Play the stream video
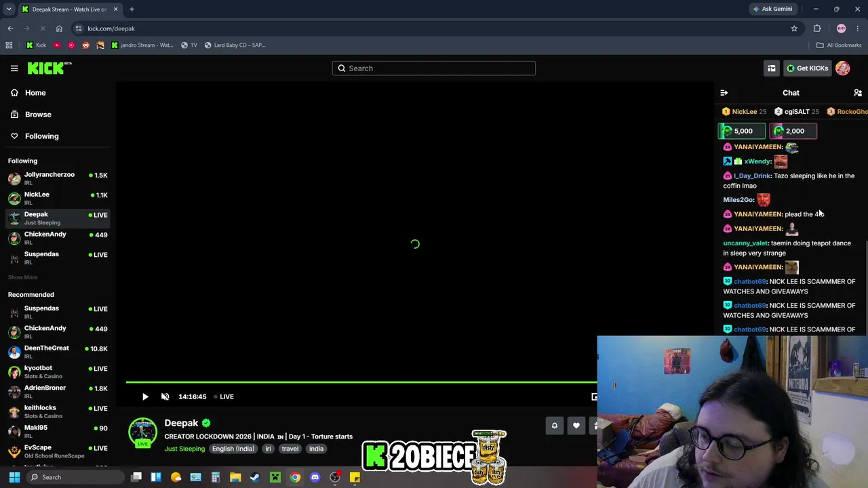 coord(144,396)
